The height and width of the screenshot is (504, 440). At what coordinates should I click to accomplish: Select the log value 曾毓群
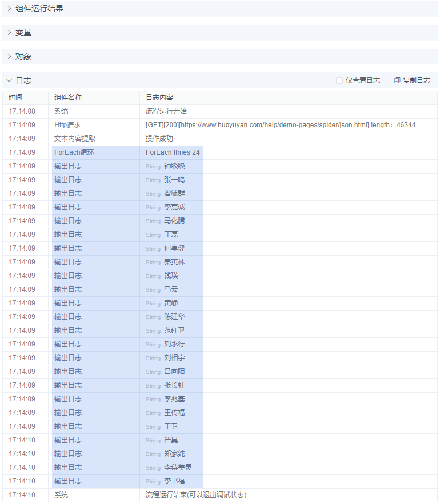pyautogui.click(x=174, y=193)
